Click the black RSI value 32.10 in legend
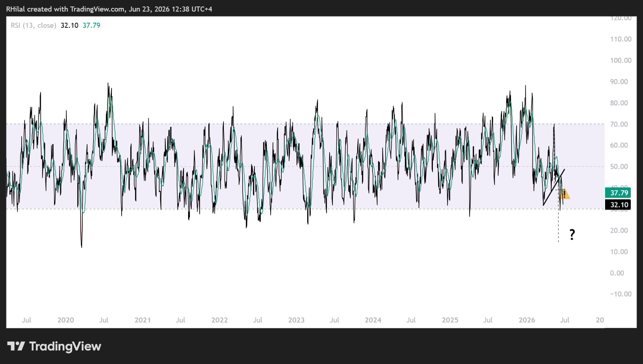The width and height of the screenshot is (643, 364). pyautogui.click(x=69, y=25)
